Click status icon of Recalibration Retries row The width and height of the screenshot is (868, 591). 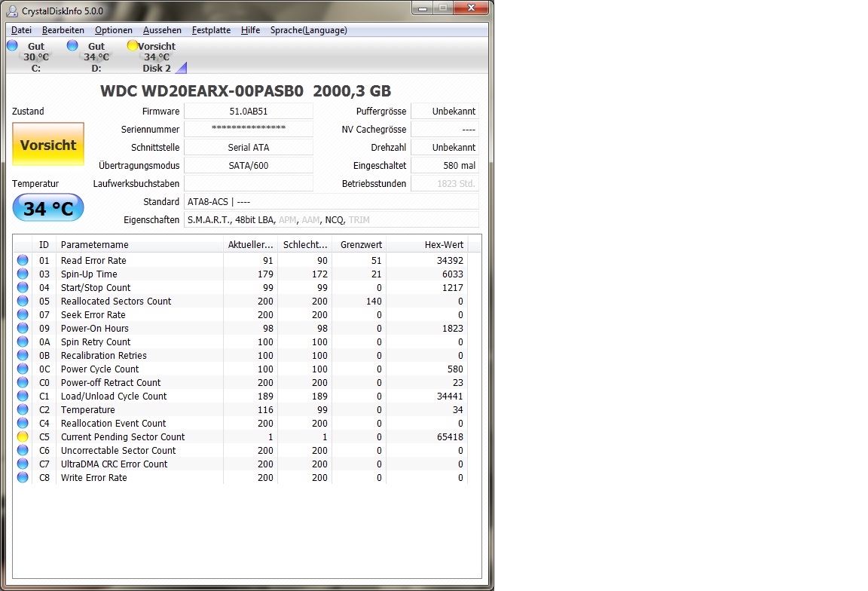click(23, 355)
